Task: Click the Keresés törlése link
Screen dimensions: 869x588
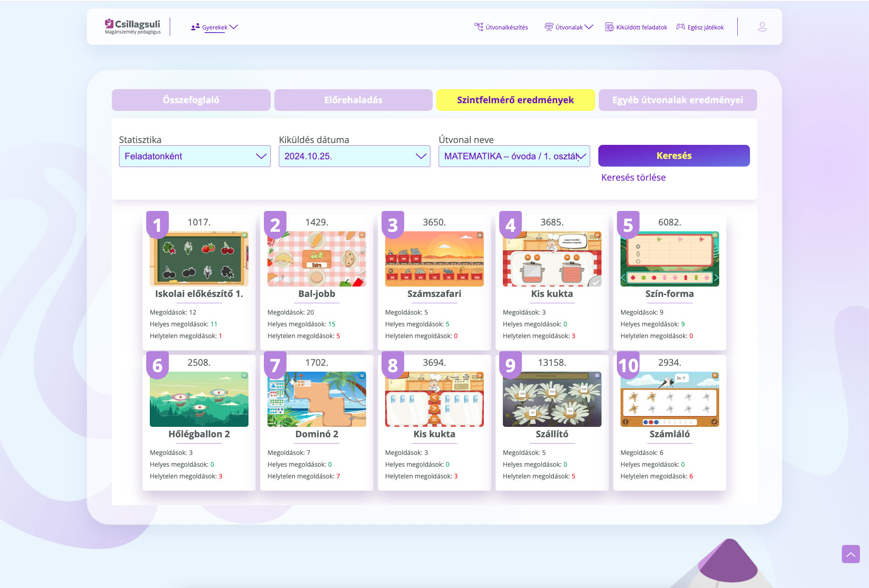Action: [x=633, y=177]
